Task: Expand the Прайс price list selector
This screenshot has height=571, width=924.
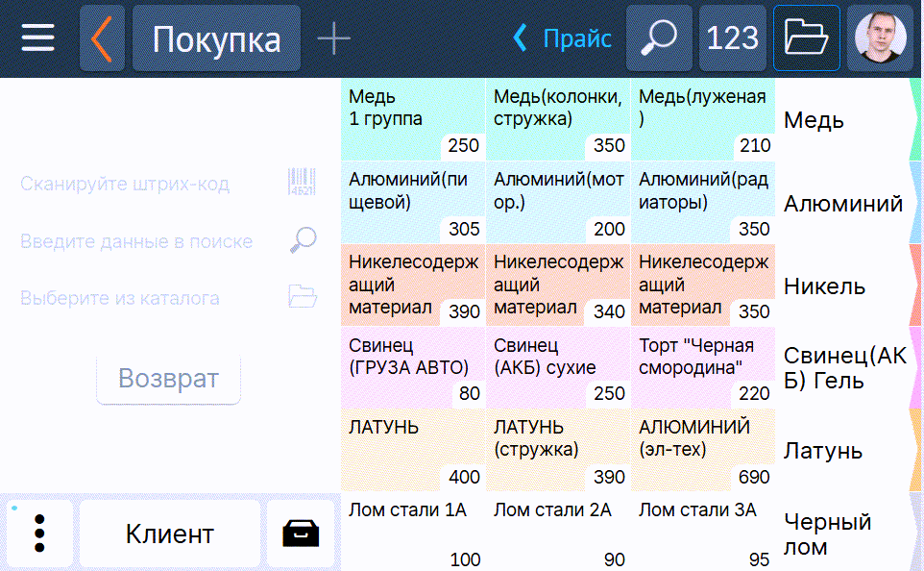Action: (563, 38)
